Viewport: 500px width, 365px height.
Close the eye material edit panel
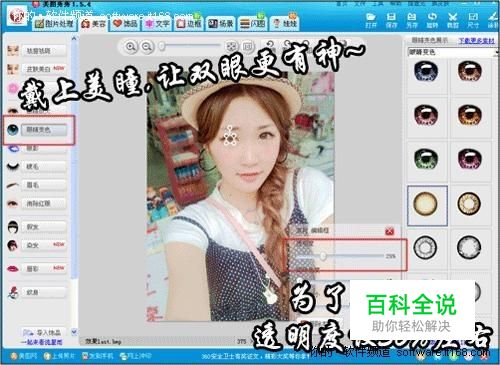click(x=390, y=231)
